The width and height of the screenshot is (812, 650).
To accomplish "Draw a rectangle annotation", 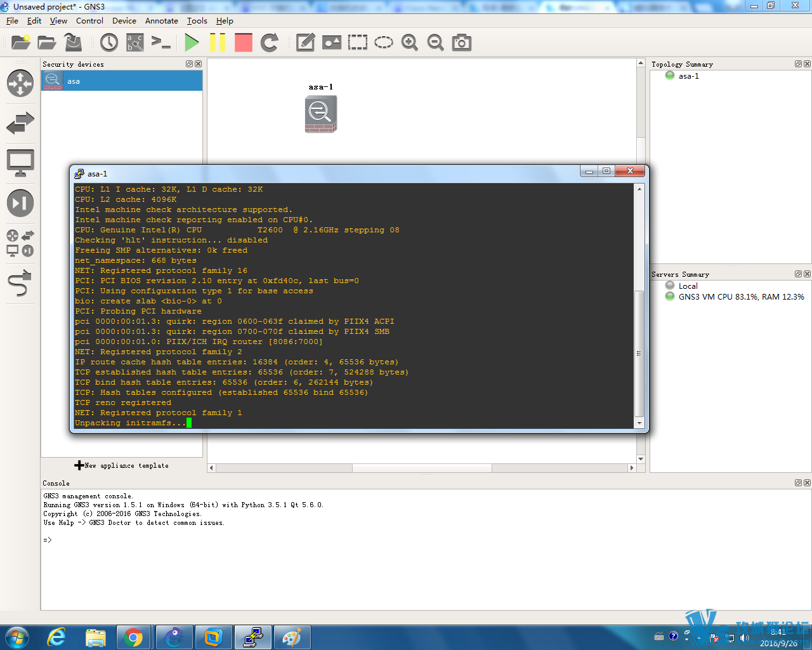I will 358,43.
